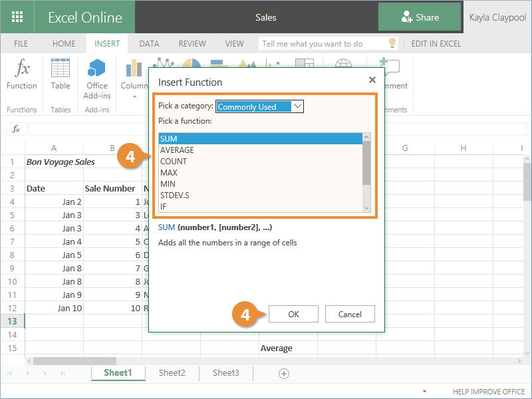Screen dimensions: 532x399
Task: Select AVERAGE in the function list
Action: click(177, 150)
